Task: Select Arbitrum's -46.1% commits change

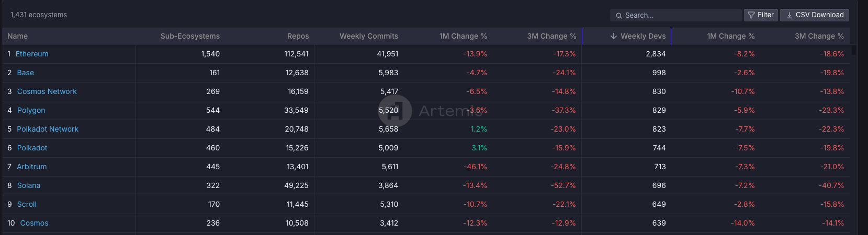Action: pyautogui.click(x=476, y=167)
